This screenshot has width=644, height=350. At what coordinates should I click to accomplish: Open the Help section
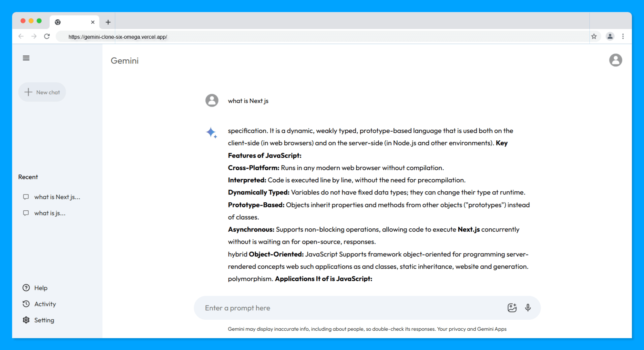click(35, 288)
